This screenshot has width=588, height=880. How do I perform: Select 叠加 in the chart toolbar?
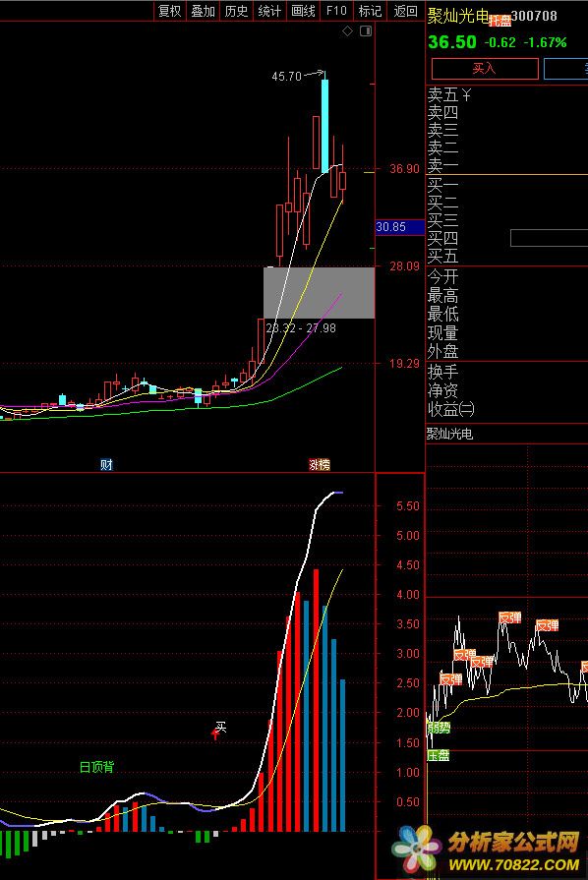pyautogui.click(x=203, y=11)
